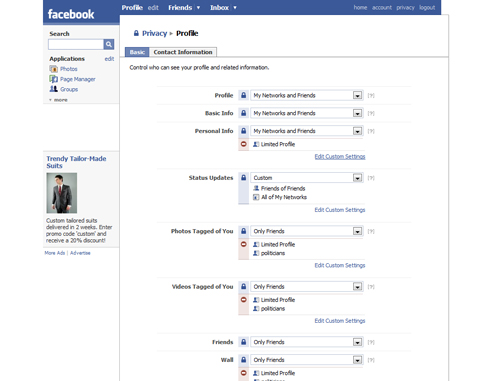Screen dimensions: 500x381
Task: Open Profile in the top navigation
Action: (x=132, y=7)
